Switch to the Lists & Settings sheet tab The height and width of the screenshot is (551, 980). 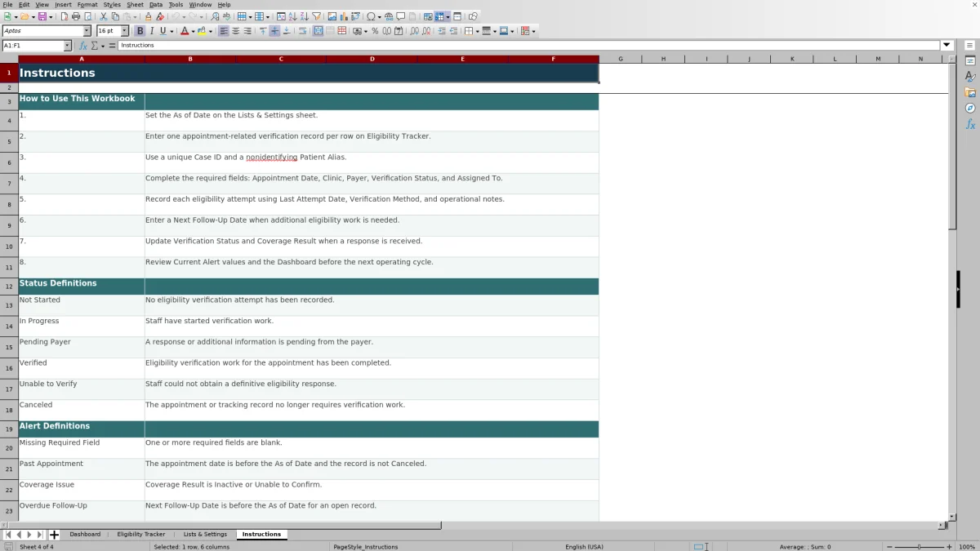coord(205,535)
